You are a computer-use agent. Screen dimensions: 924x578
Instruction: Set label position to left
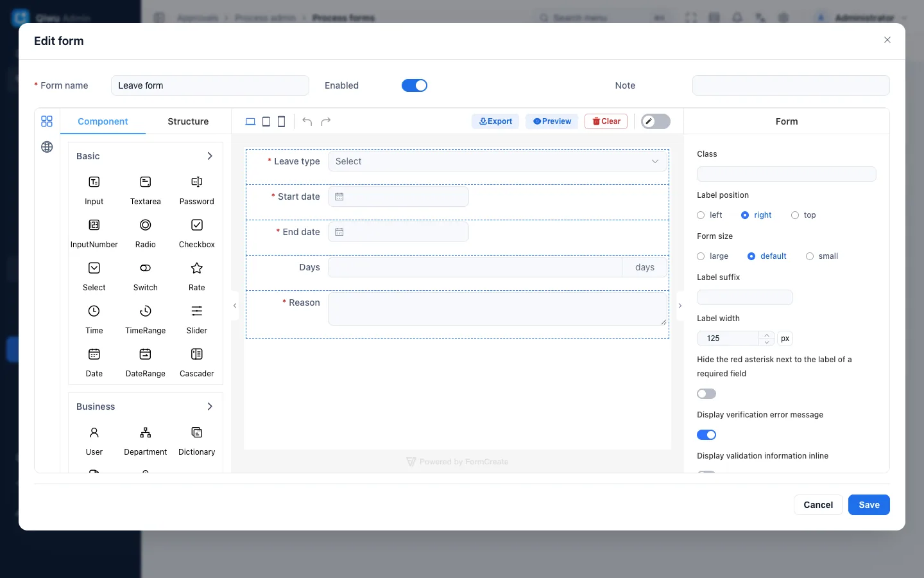710,215
